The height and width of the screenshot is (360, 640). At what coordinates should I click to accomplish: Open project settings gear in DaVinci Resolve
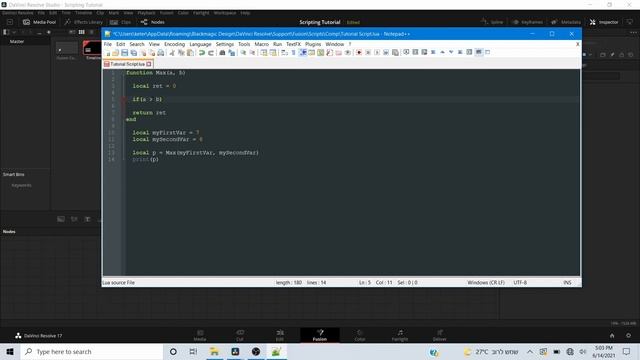(x=629, y=336)
